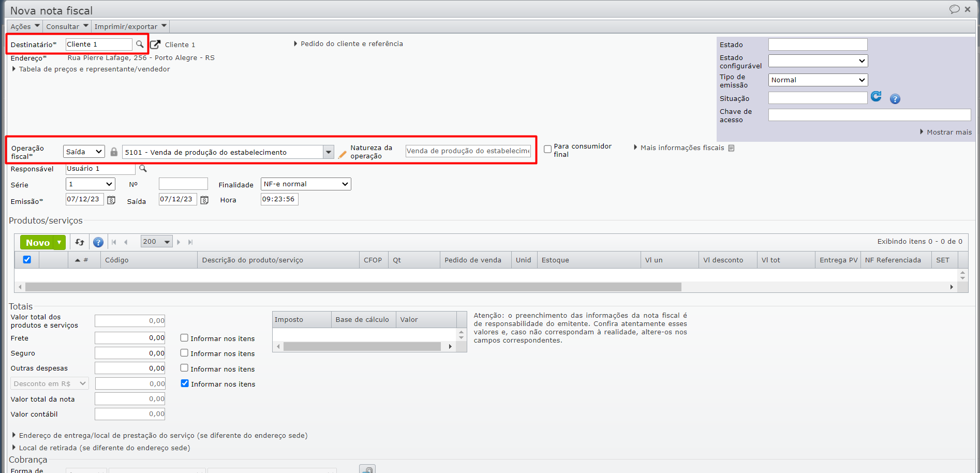This screenshot has width=980, height=473.
Task: Open the Operação fiscal Saída dropdown
Action: 84,152
